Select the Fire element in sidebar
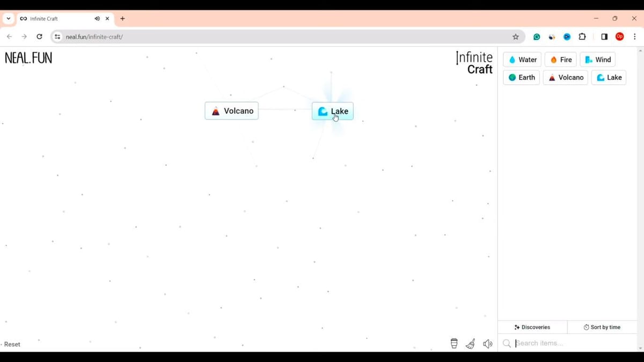Image resolution: width=644 pixels, height=362 pixels. 560,60
